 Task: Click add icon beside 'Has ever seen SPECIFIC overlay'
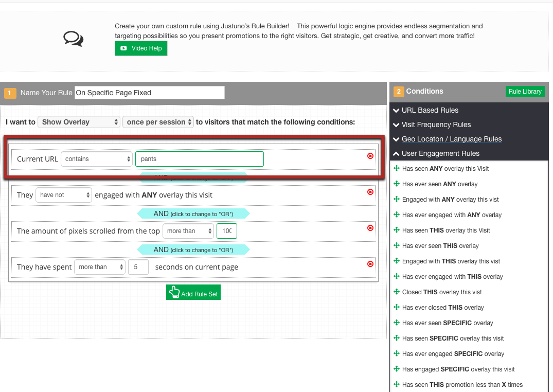tap(397, 323)
